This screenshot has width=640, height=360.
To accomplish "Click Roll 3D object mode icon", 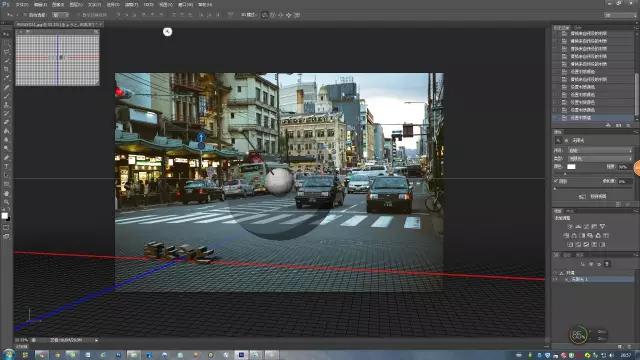I will [273, 15].
